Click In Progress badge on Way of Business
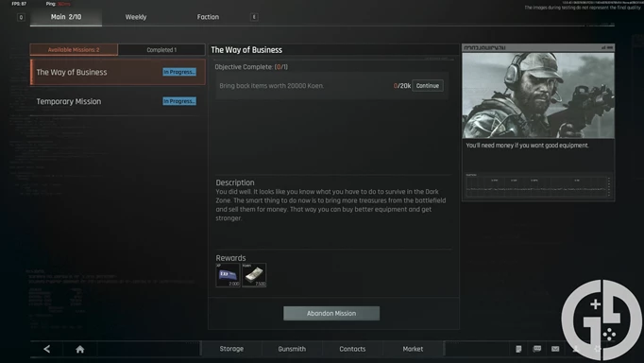The height and width of the screenshot is (363, 644). click(x=179, y=72)
